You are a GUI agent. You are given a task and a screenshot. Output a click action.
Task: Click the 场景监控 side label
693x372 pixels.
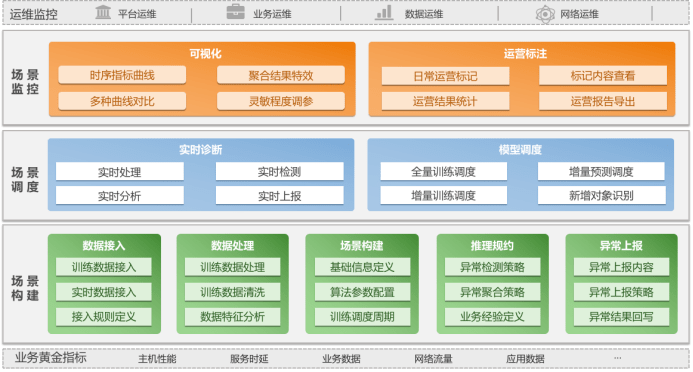(25, 82)
